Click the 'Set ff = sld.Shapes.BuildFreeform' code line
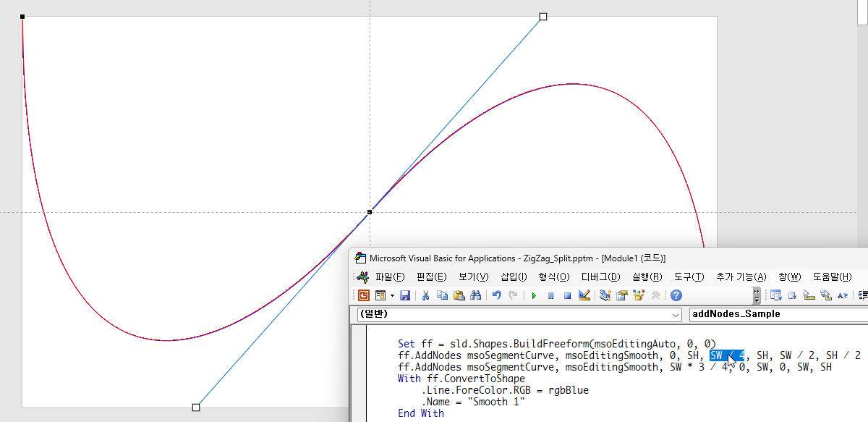Screen dimensions: 868x422 557,344
